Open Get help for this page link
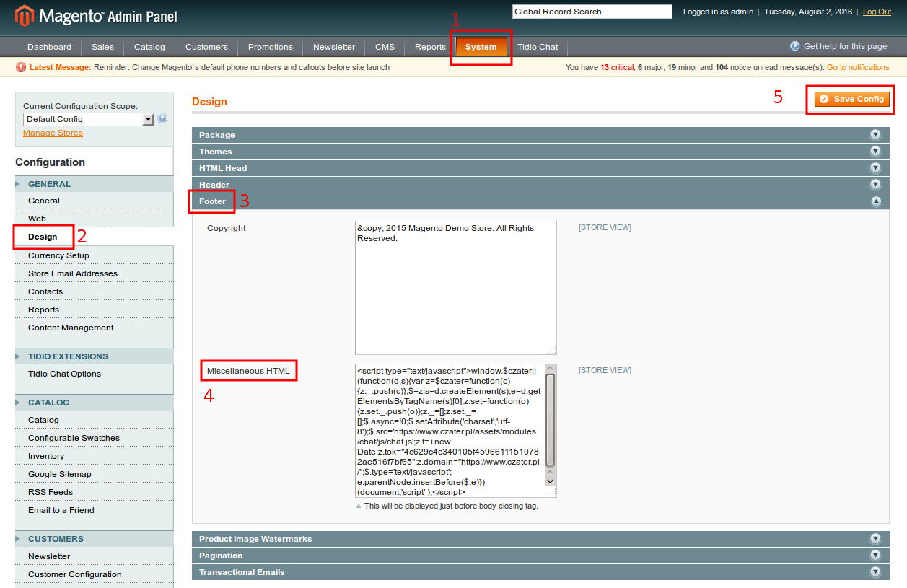Viewport: 907px width, 588px height. (x=845, y=46)
